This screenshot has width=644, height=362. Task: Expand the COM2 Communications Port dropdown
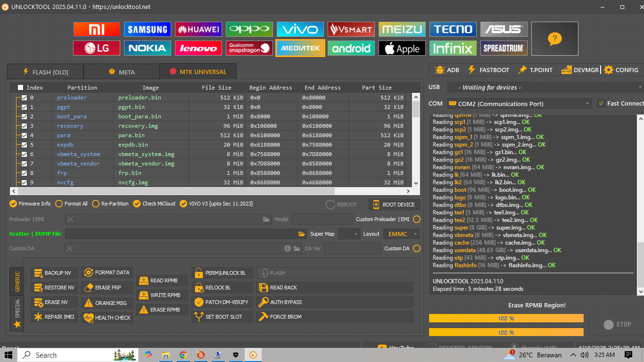click(519, 104)
